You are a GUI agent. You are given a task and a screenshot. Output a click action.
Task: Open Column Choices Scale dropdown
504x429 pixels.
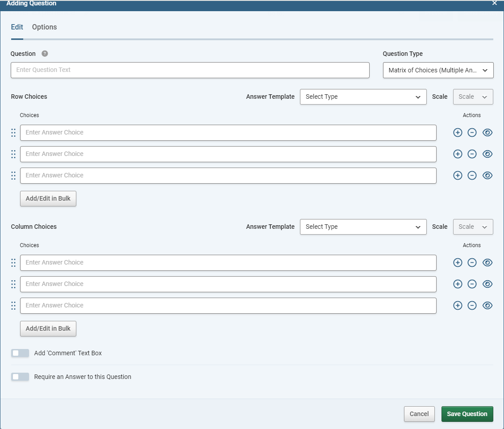pyautogui.click(x=473, y=227)
